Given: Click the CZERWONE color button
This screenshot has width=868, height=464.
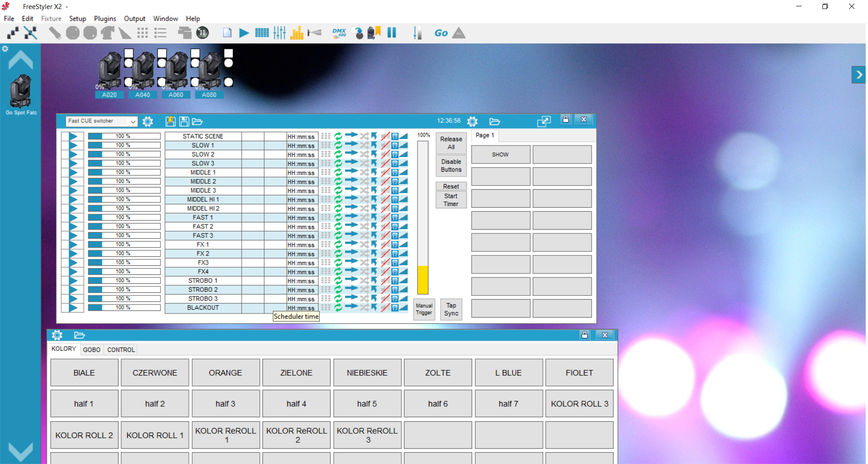Looking at the screenshot, I should (x=155, y=373).
